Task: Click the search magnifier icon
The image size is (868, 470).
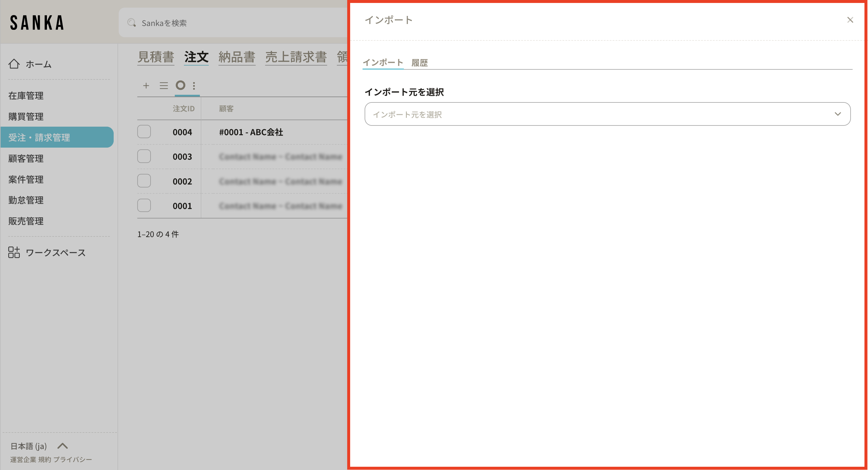Action: pos(131,23)
